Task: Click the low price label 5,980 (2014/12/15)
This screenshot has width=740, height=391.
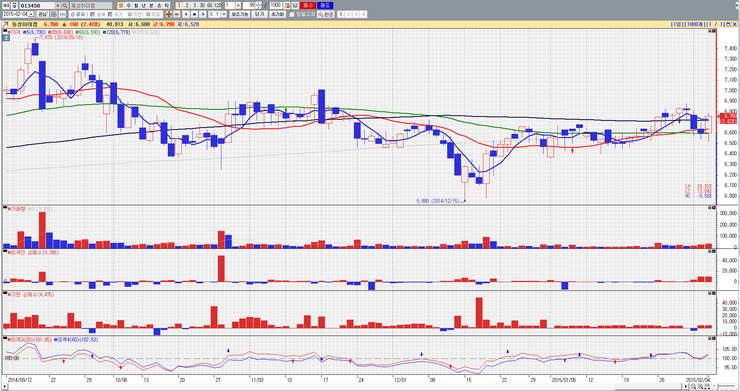Action: coord(438,201)
